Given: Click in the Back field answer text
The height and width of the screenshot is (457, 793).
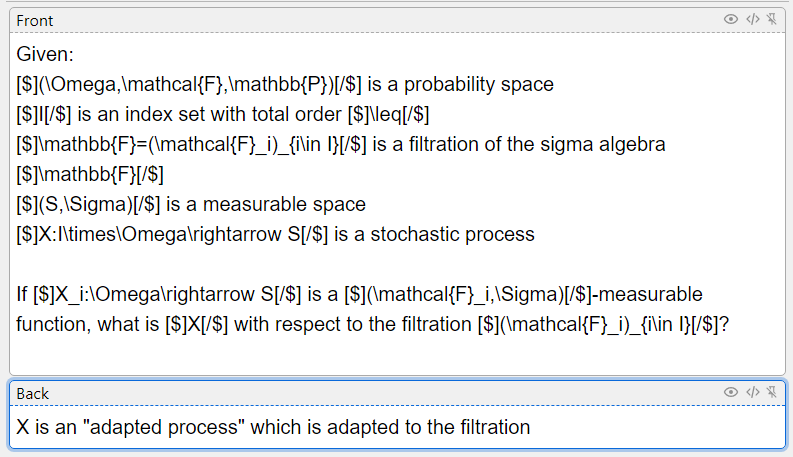Looking at the screenshot, I should (272, 427).
